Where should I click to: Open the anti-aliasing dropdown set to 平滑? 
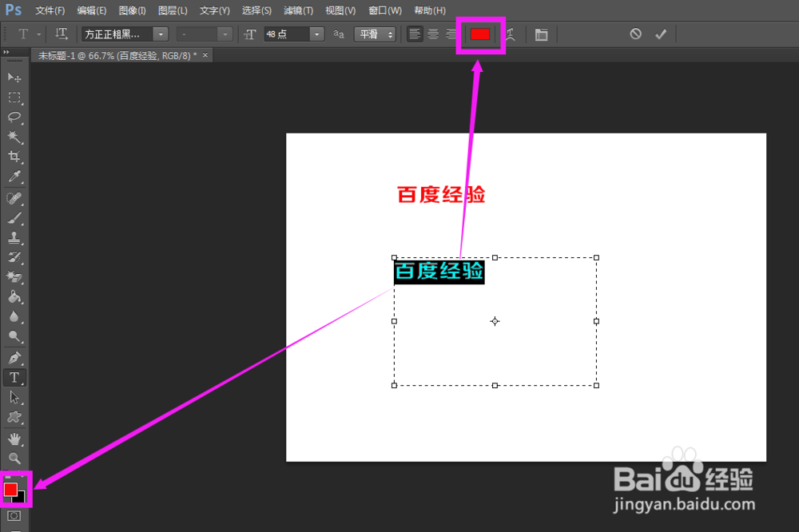(x=374, y=34)
